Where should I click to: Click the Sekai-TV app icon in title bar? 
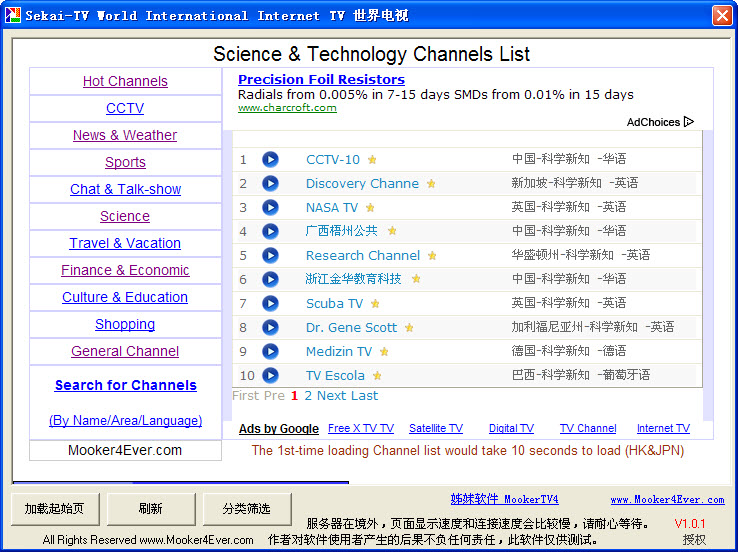pyautogui.click(x=13, y=15)
